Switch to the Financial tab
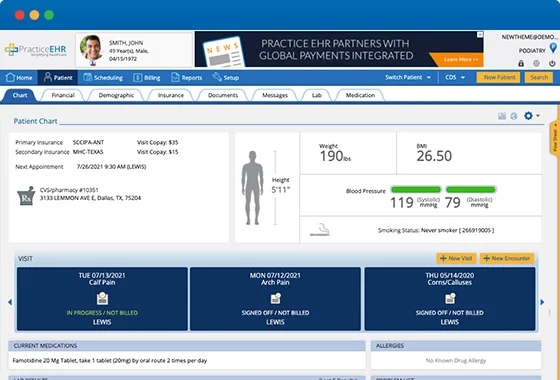The width and height of the screenshot is (560, 380). pyautogui.click(x=63, y=95)
